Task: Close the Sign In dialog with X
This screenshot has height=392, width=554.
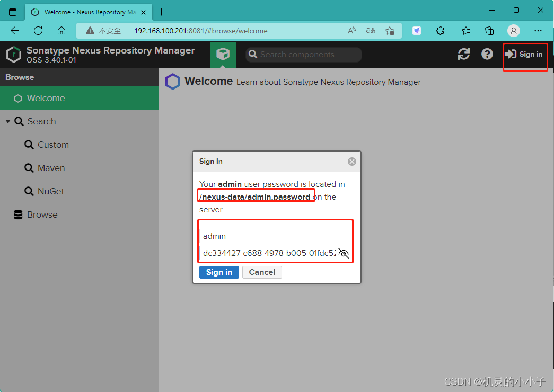Action: coord(352,162)
